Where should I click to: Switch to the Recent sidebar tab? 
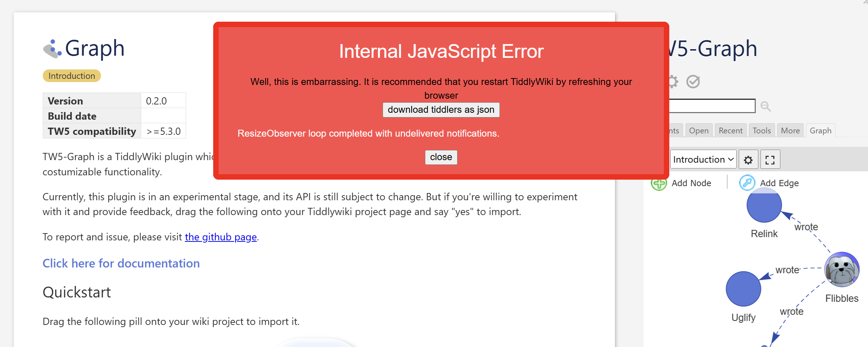[x=730, y=131]
